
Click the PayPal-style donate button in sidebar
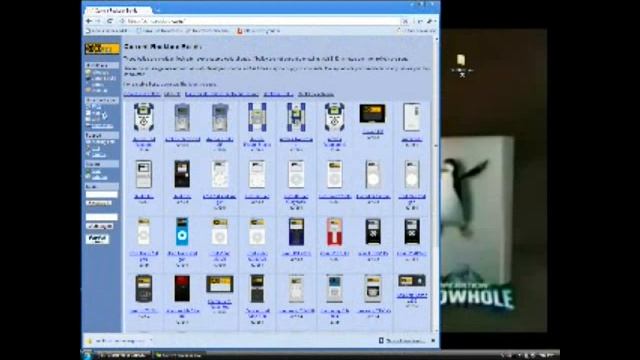coord(98,239)
